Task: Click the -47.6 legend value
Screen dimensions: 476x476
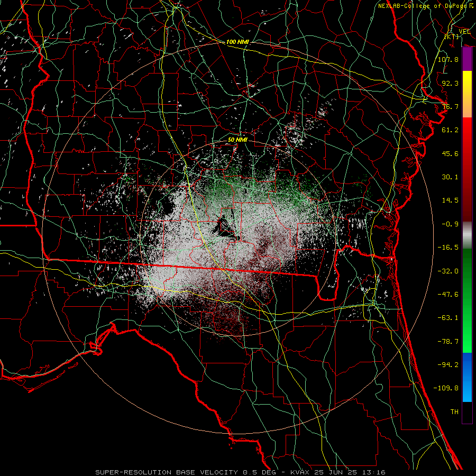Action: (448, 295)
